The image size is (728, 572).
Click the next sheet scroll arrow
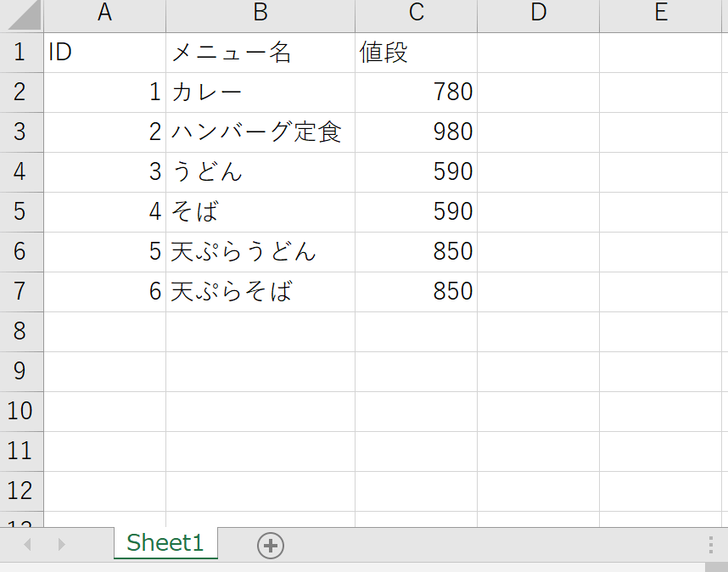[x=61, y=545]
